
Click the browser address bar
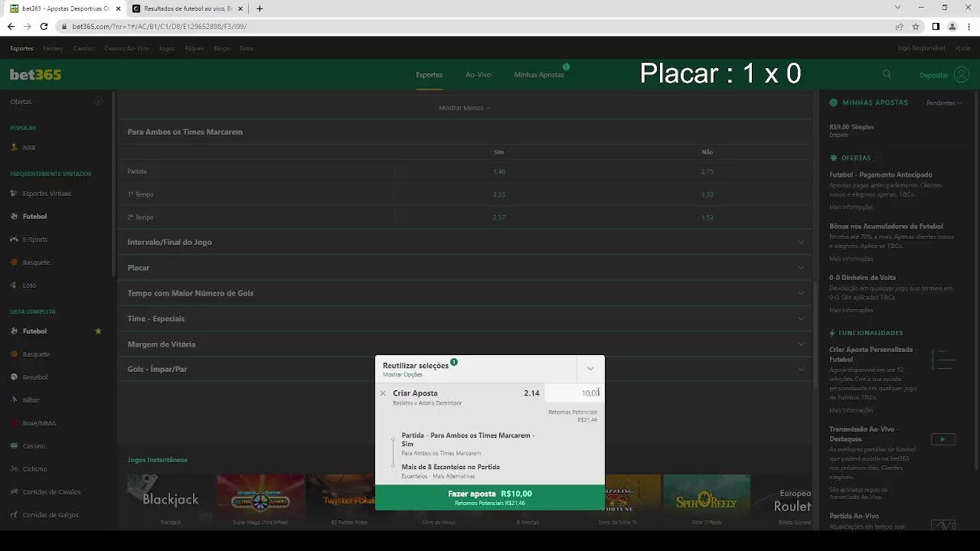[x=475, y=26]
